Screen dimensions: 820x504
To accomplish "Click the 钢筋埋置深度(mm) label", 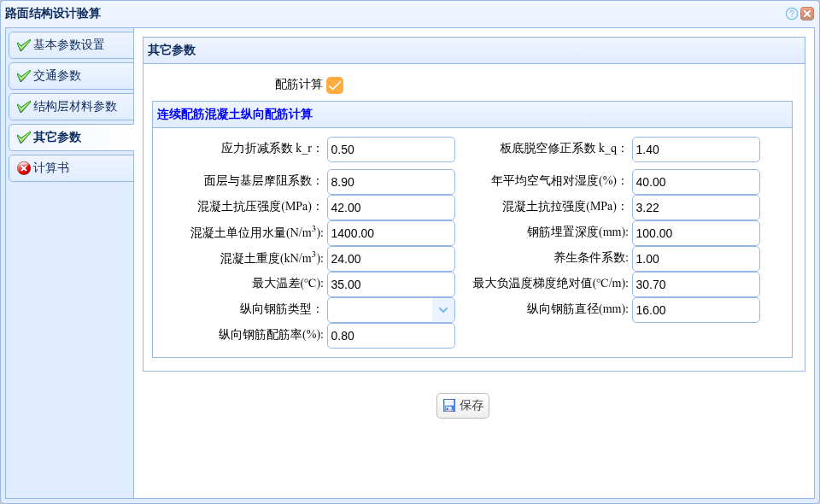I will point(577,232).
